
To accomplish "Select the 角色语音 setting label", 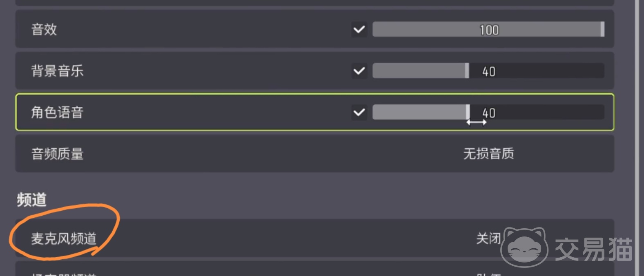I will point(58,113).
